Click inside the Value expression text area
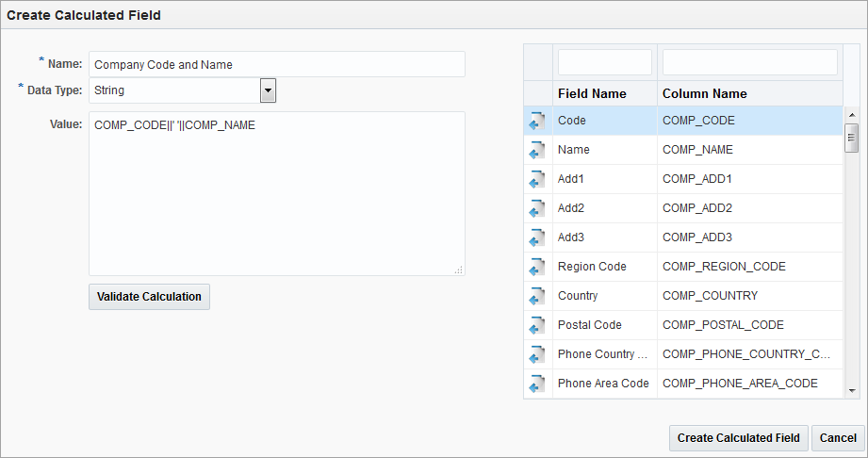The width and height of the screenshot is (868, 458). (277, 194)
